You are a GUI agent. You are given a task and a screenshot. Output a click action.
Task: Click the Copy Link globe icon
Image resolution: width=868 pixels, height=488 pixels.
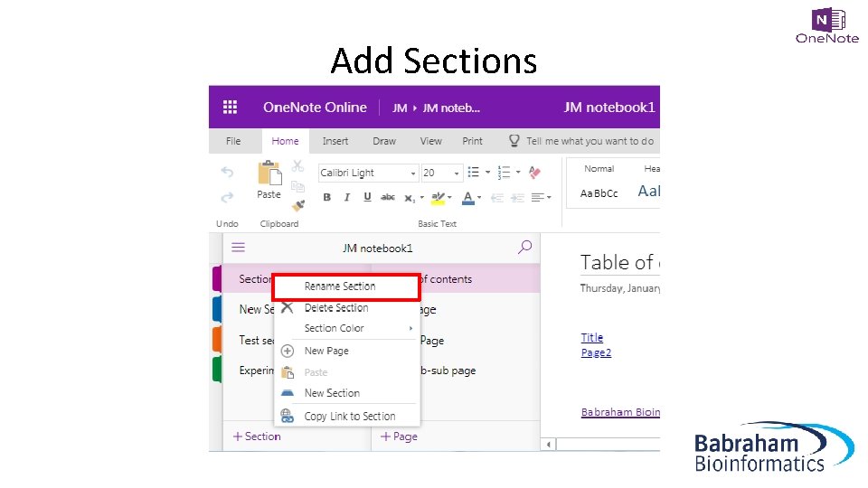pyautogui.click(x=288, y=416)
